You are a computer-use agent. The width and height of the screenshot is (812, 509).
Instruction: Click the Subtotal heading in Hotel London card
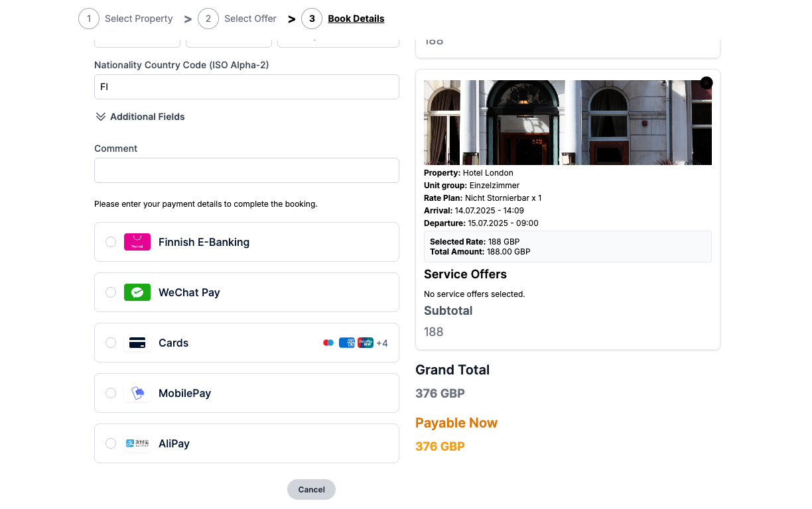point(448,311)
